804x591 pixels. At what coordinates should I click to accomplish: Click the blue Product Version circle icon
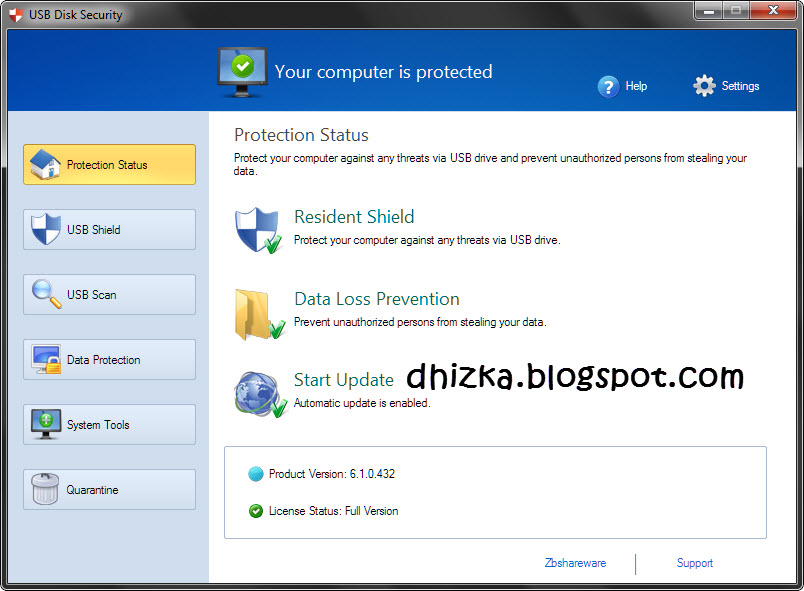(x=255, y=474)
